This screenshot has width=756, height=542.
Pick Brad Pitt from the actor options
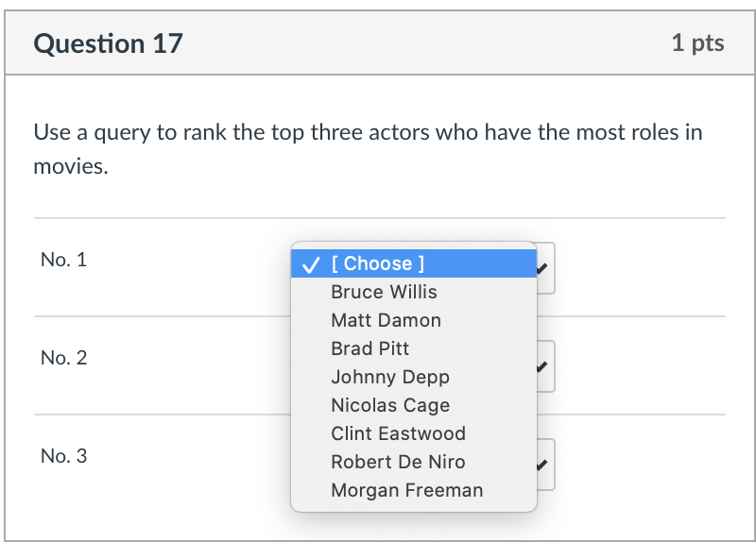pyautogui.click(x=369, y=348)
